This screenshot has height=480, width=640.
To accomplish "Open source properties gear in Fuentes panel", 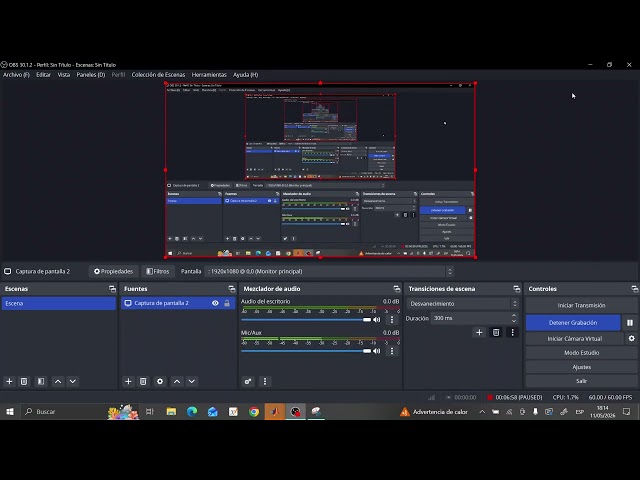I will (160, 381).
